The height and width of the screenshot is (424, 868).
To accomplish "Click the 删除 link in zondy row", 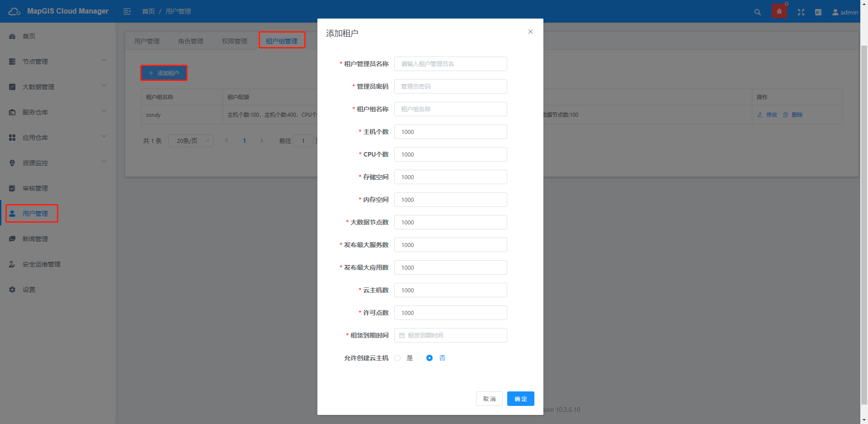I will 797,115.
